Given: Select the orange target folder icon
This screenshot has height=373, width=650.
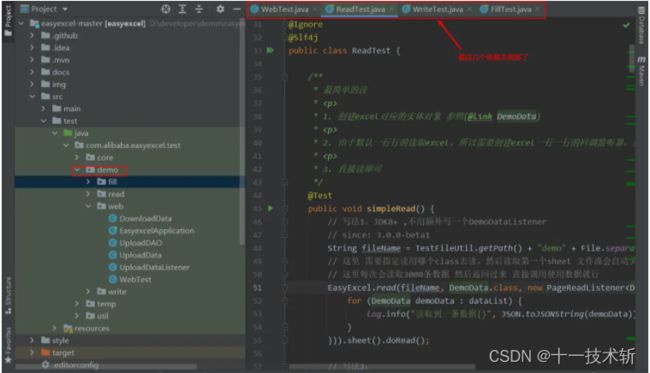Looking at the screenshot, I should point(46,353).
